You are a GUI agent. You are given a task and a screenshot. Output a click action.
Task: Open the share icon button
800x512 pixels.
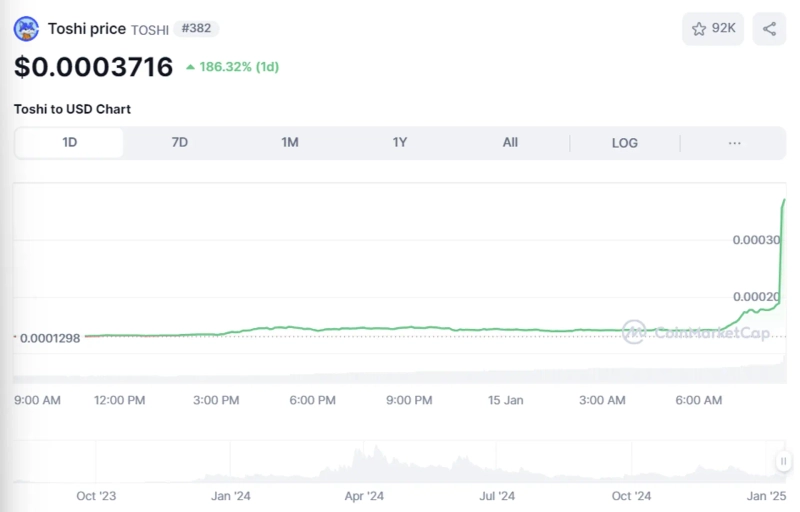[769, 29]
